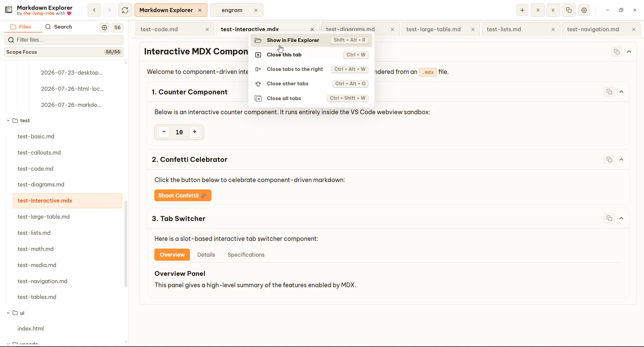644x347 pixels.
Task: Choose Close other tabs menu entry
Action: click(311, 84)
